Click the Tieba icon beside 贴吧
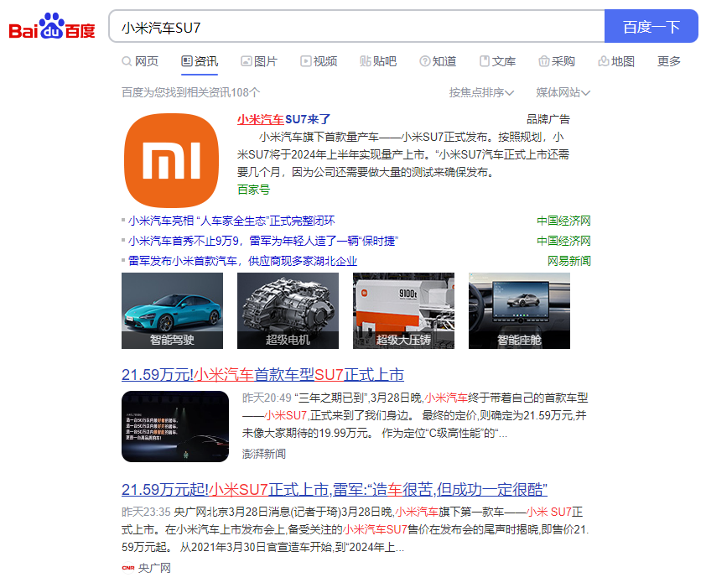 point(365,61)
